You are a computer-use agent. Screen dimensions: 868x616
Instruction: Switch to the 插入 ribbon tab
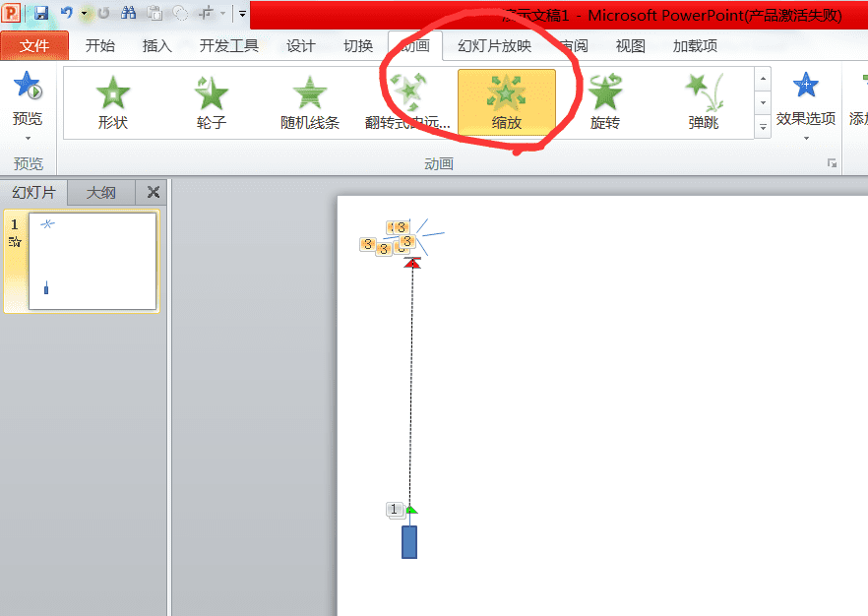157,46
